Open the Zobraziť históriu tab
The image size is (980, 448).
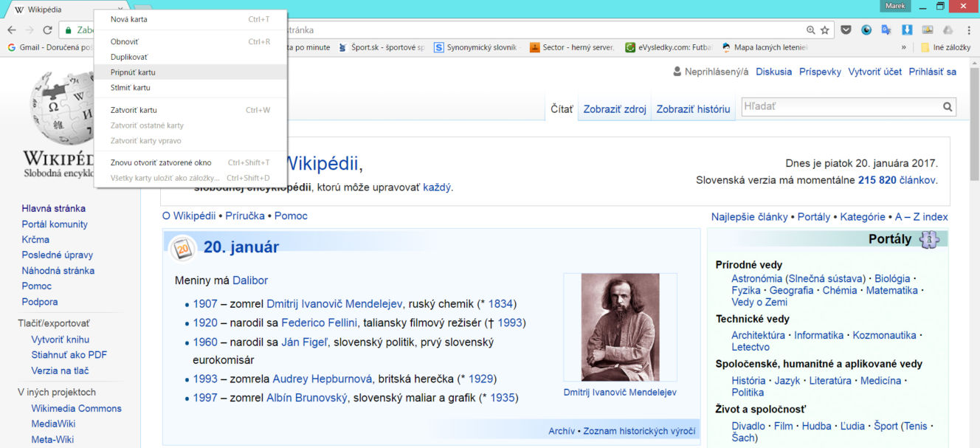(x=693, y=109)
